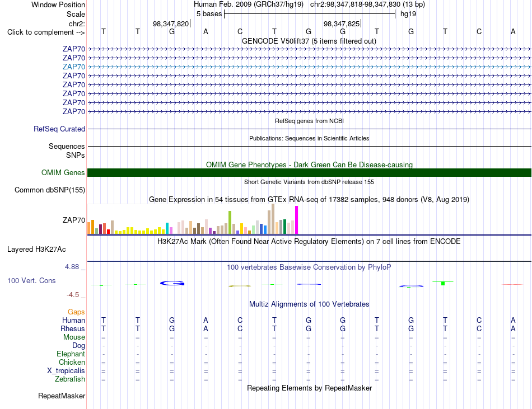Screen dimensions: 532x409
Task: Click the 98,347,825 position marker
Action: tap(342, 23)
